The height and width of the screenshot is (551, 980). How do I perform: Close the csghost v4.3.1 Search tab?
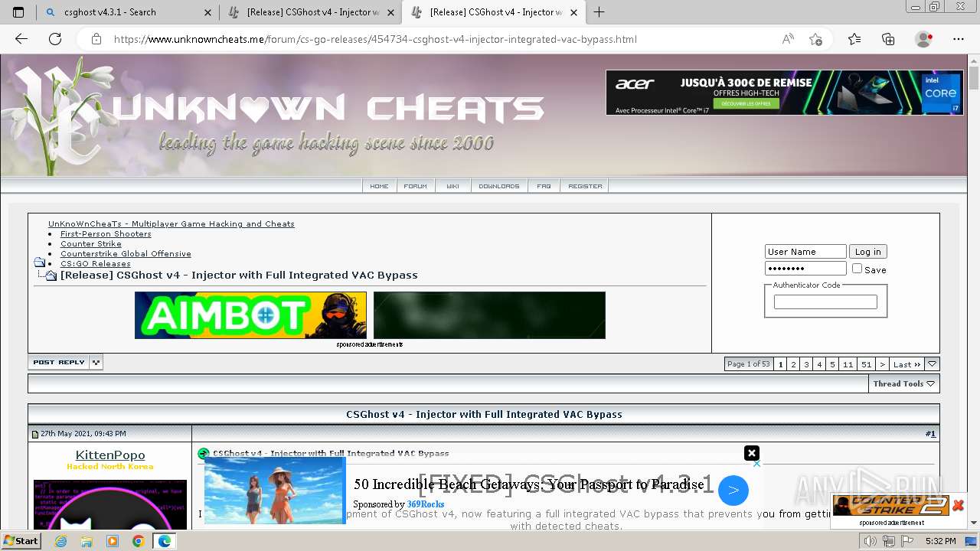coord(208,12)
